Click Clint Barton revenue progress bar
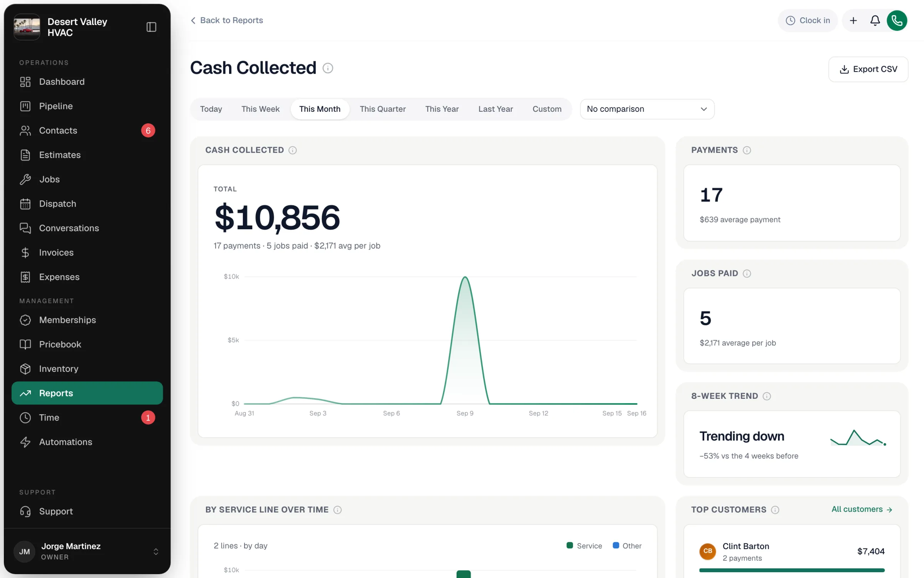Viewport: 924px width, 578px height. click(x=792, y=570)
